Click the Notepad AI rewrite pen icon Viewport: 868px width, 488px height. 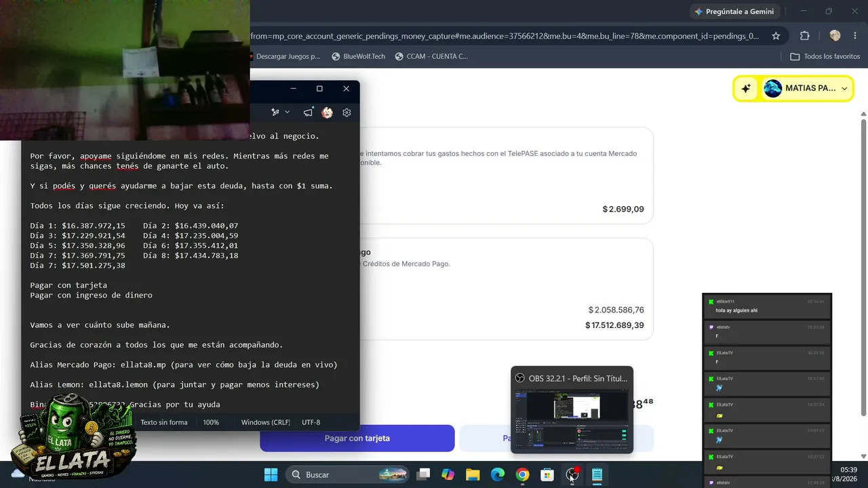275,113
